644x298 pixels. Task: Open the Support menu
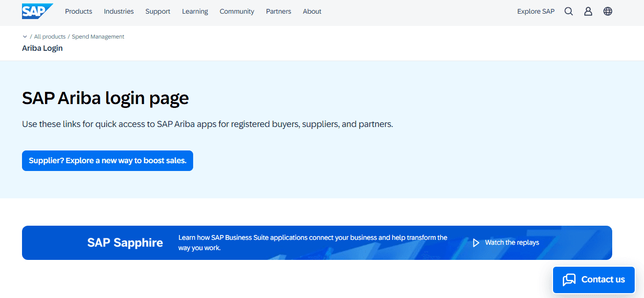(158, 11)
